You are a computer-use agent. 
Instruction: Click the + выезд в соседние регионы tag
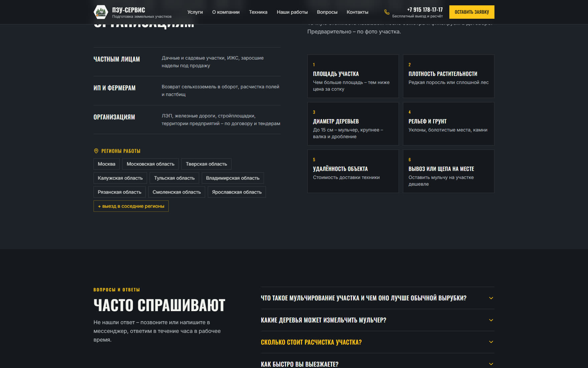131,206
